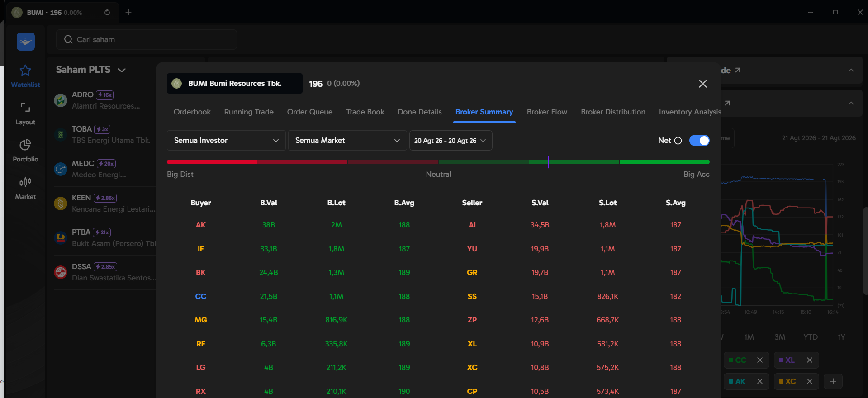Click the 3x leverage badge on TOBA
The width and height of the screenshot is (868, 398).
pyautogui.click(x=102, y=129)
